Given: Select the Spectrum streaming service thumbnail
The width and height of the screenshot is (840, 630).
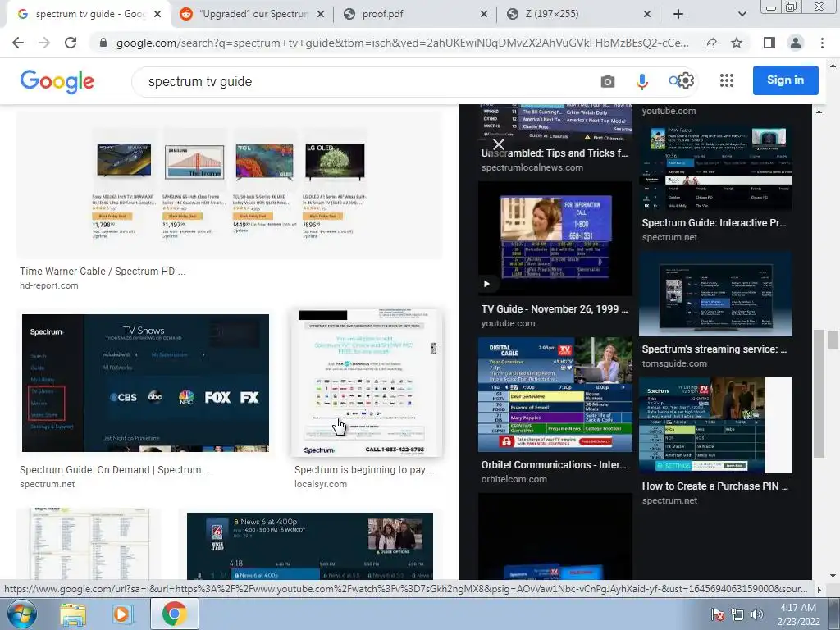Looking at the screenshot, I should tap(715, 294).
